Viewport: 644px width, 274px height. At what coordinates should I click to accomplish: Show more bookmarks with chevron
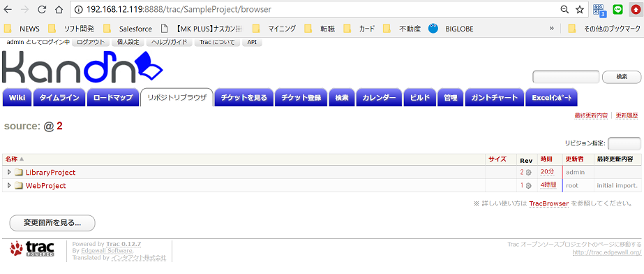[x=552, y=29]
